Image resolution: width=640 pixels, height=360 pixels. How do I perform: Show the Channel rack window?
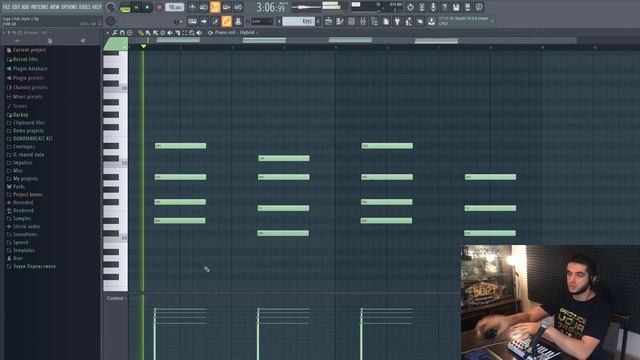pos(351,21)
